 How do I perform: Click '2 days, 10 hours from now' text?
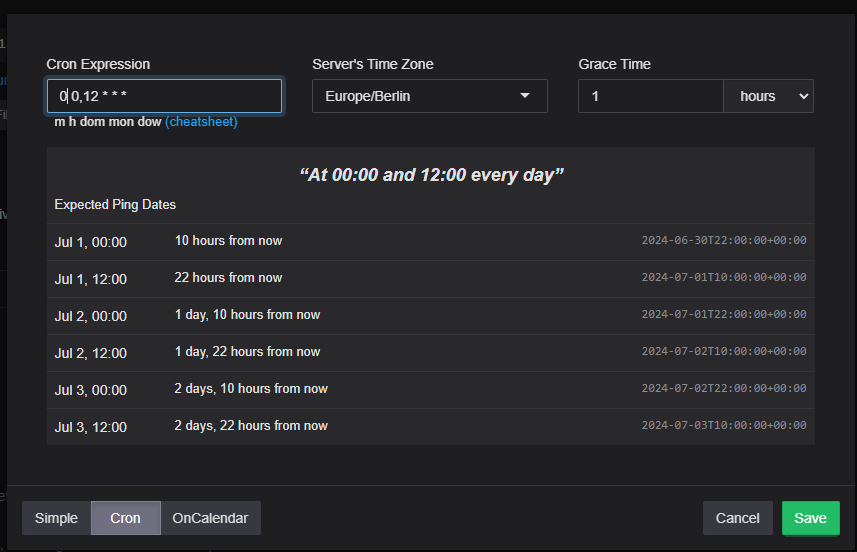[x=251, y=389]
